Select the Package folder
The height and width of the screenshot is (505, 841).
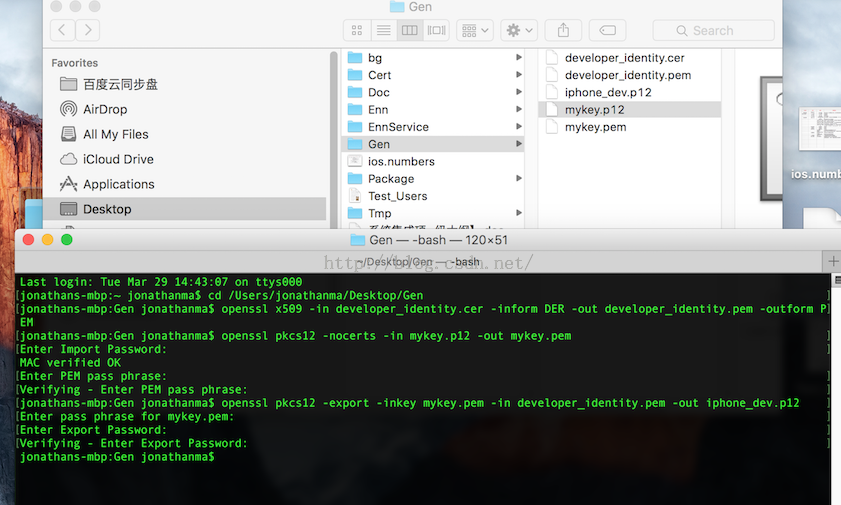tap(390, 178)
